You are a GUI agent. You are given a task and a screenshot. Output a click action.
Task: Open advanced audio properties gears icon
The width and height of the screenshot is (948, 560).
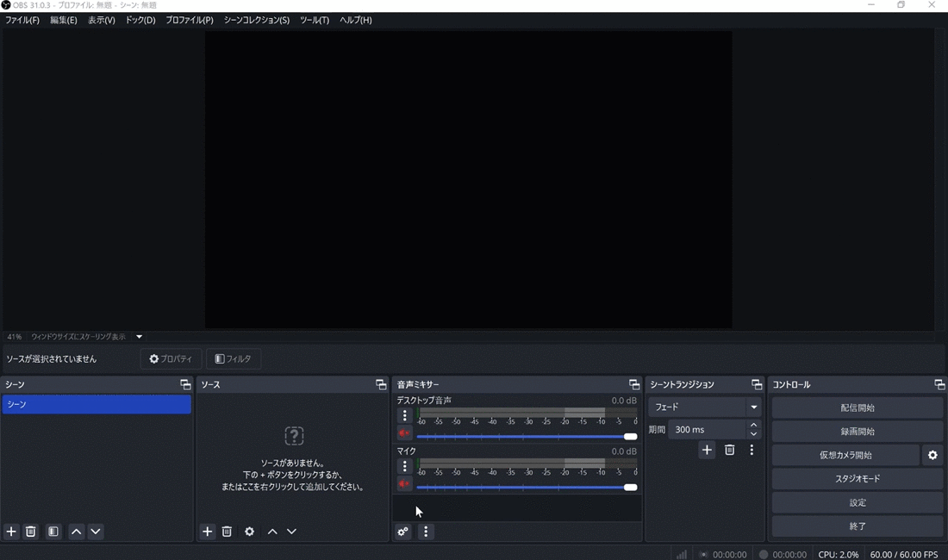pos(402,532)
